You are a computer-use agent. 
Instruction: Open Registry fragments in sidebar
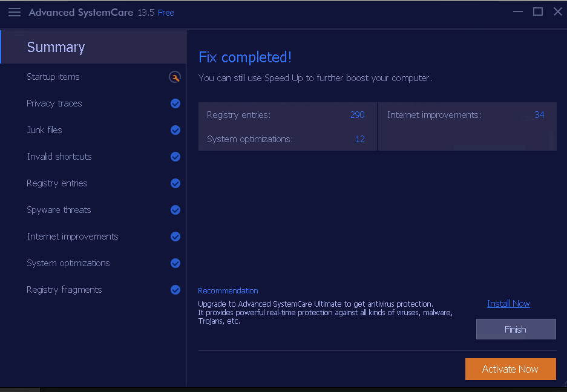[64, 290]
